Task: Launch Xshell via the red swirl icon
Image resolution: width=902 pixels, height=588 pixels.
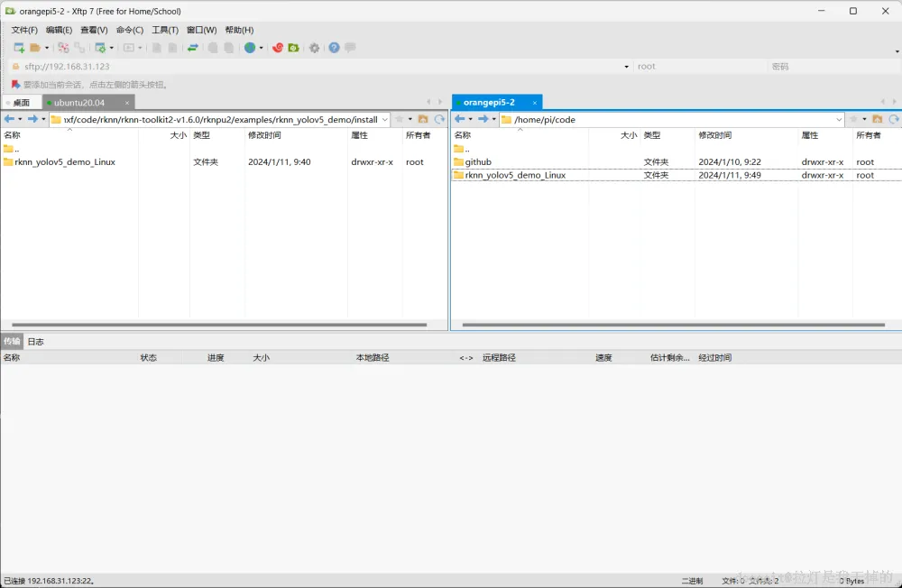Action: coord(277,48)
